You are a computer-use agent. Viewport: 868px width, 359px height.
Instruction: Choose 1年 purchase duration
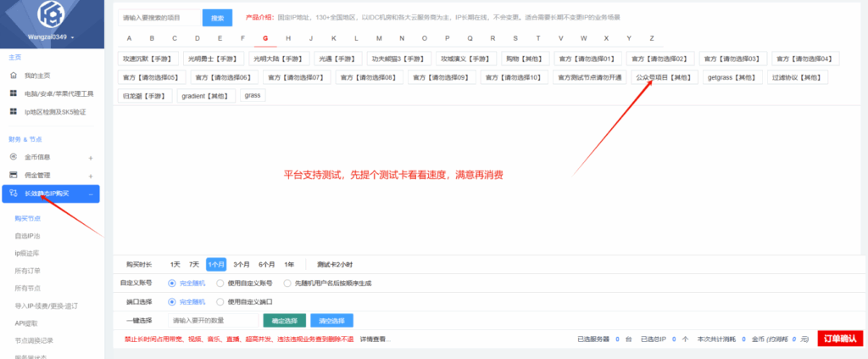tap(289, 264)
